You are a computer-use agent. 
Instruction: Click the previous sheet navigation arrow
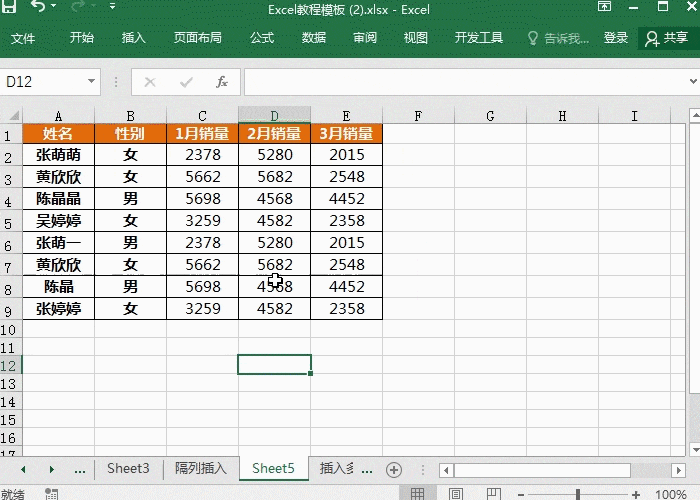(23, 469)
